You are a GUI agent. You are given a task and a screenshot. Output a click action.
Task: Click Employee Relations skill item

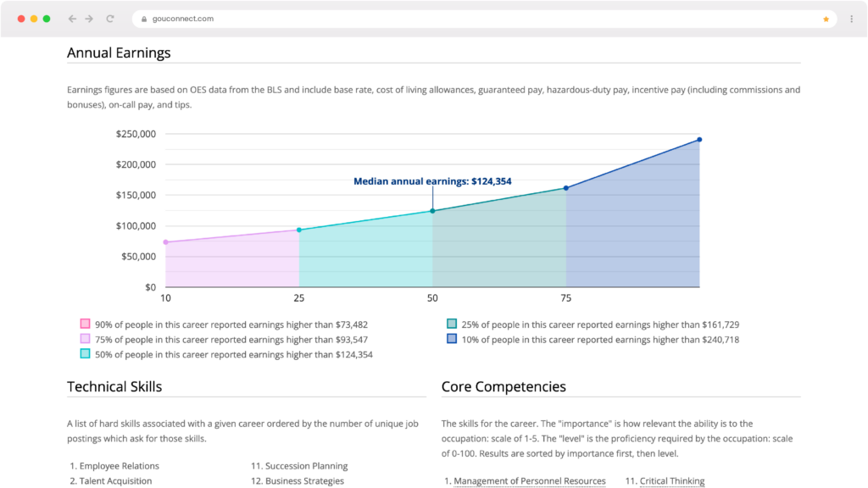coord(119,466)
